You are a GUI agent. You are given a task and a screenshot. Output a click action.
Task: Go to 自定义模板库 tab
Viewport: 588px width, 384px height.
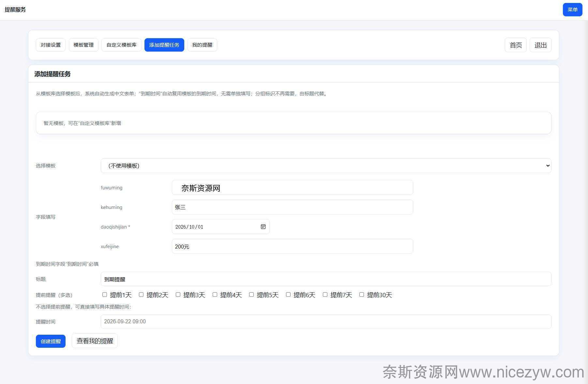pyautogui.click(x=121, y=45)
